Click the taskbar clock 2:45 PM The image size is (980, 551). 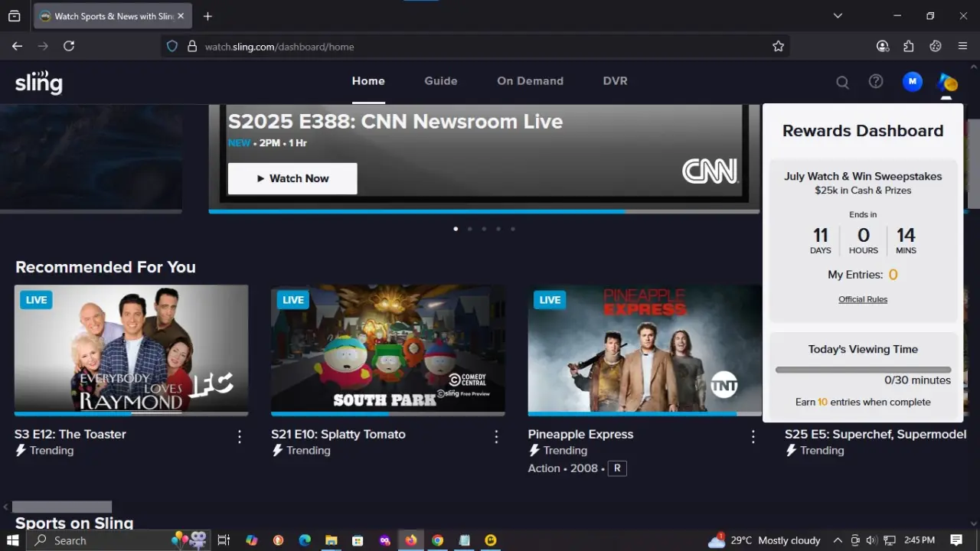pyautogui.click(x=919, y=540)
